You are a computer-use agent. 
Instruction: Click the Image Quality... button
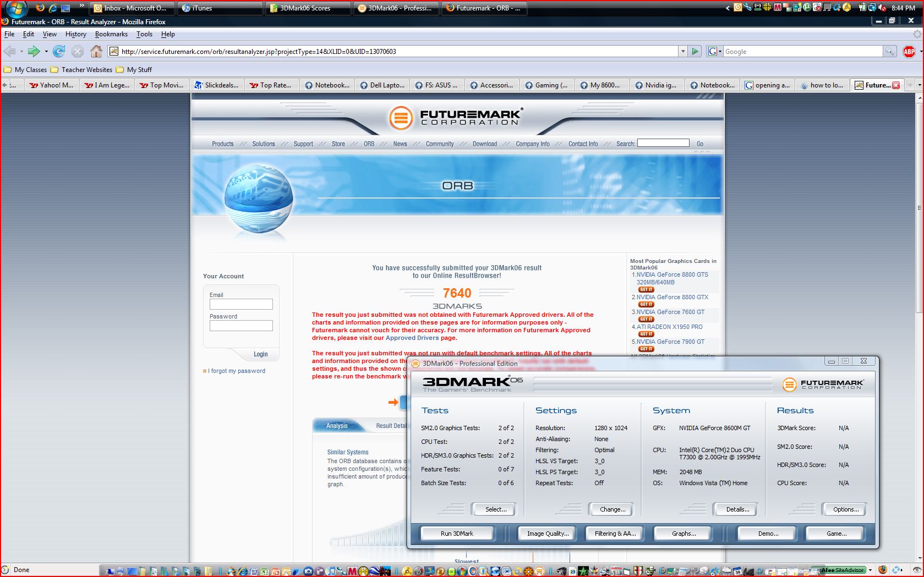tap(548, 534)
